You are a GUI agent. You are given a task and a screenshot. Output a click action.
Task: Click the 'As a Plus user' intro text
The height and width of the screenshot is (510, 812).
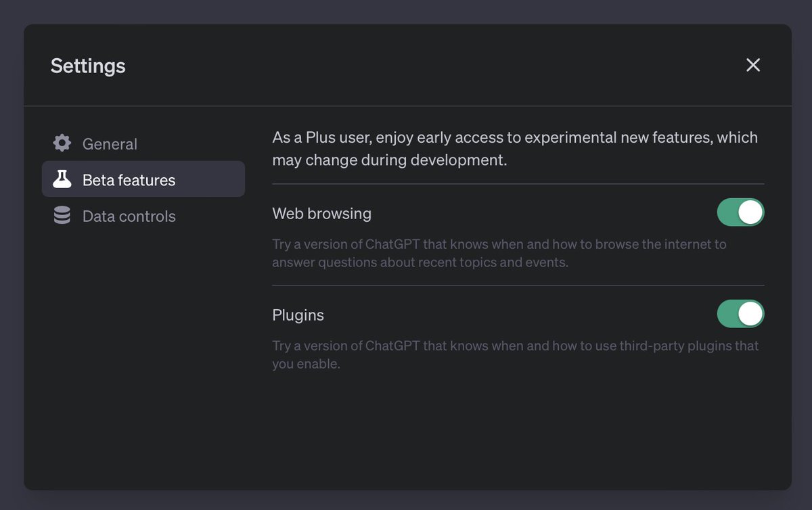[515, 149]
